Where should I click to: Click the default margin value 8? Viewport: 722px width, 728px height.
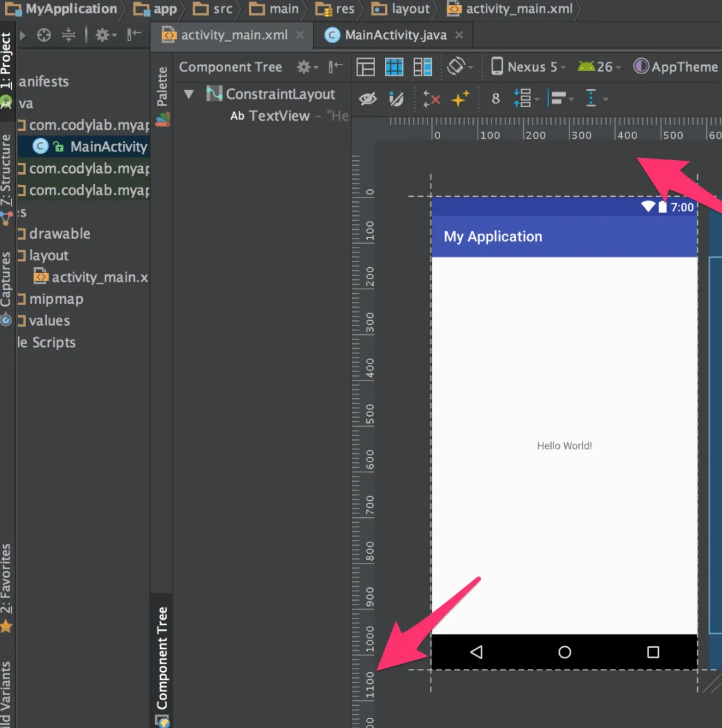[x=495, y=99]
